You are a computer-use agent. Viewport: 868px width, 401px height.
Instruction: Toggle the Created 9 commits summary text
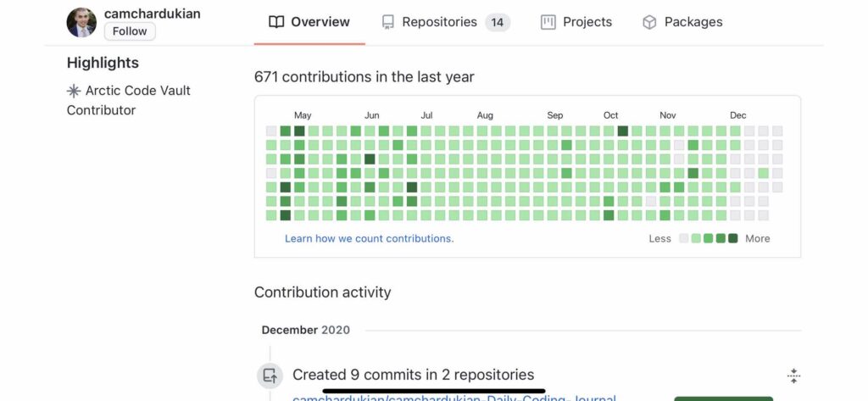click(x=413, y=375)
